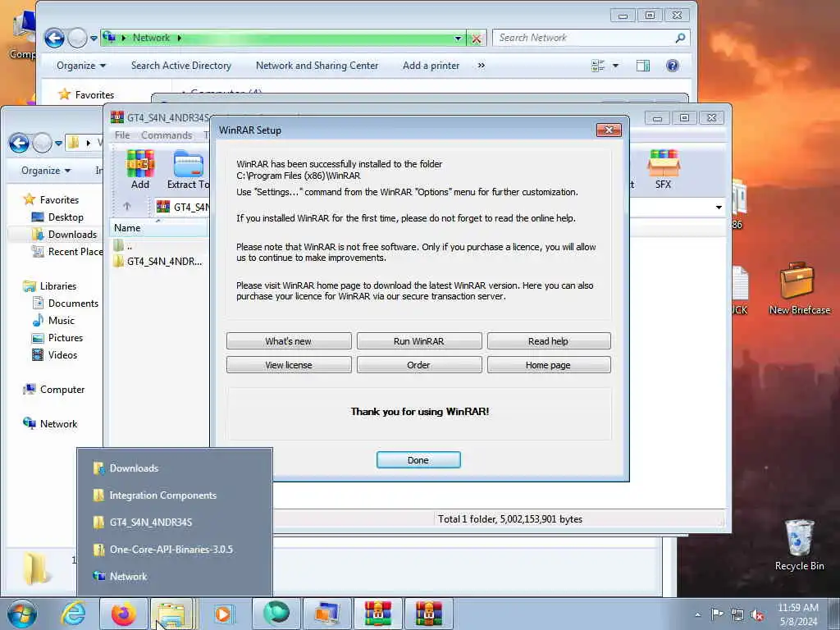Open Organize menu in the Network window
The image size is (840, 630).
coord(81,66)
